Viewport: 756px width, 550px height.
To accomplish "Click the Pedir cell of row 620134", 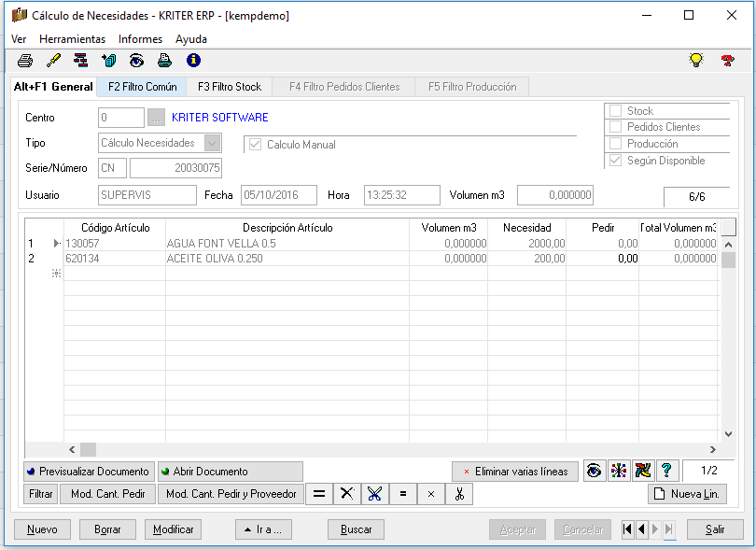I will click(x=603, y=258).
